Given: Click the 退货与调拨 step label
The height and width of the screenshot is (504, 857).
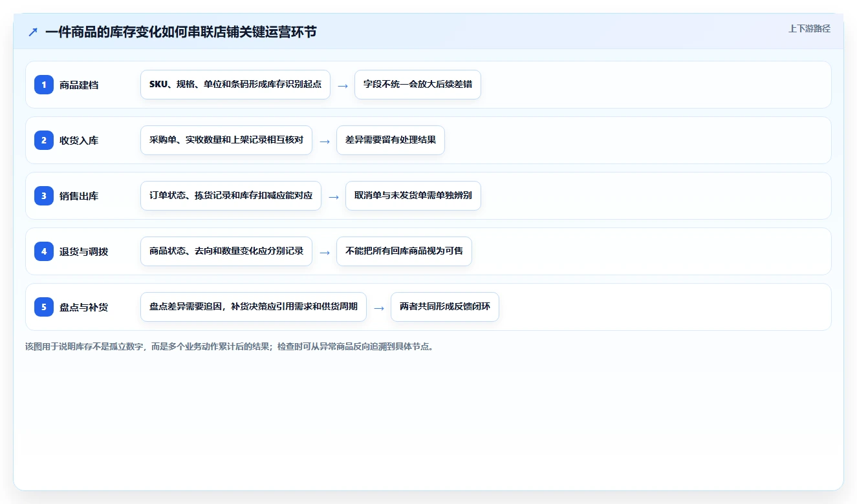Looking at the screenshot, I should pyautogui.click(x=84, y=252).
